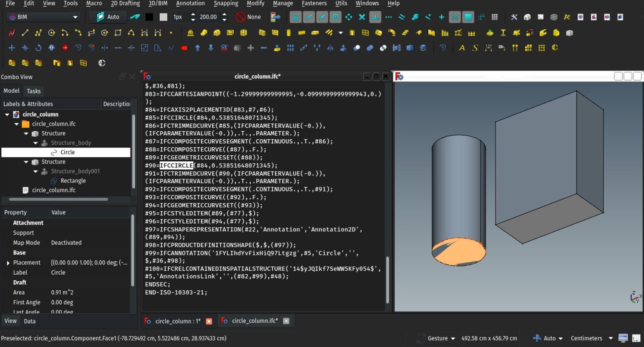Select the Circle drawing tool
Image resolution: width=644 pixels, height=347 pixels.
[x=51, y=33]
